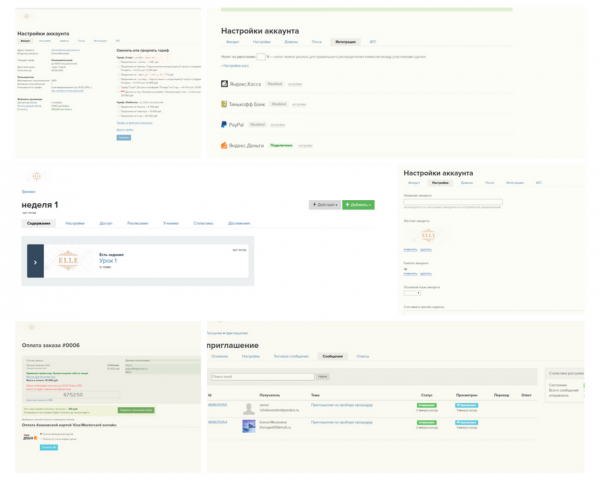Viewport: 600px width, 480px height.
Task: Switch to the Интеграция tab in the integrations panel
Action: pyautogui.click(x=345, y=42)
